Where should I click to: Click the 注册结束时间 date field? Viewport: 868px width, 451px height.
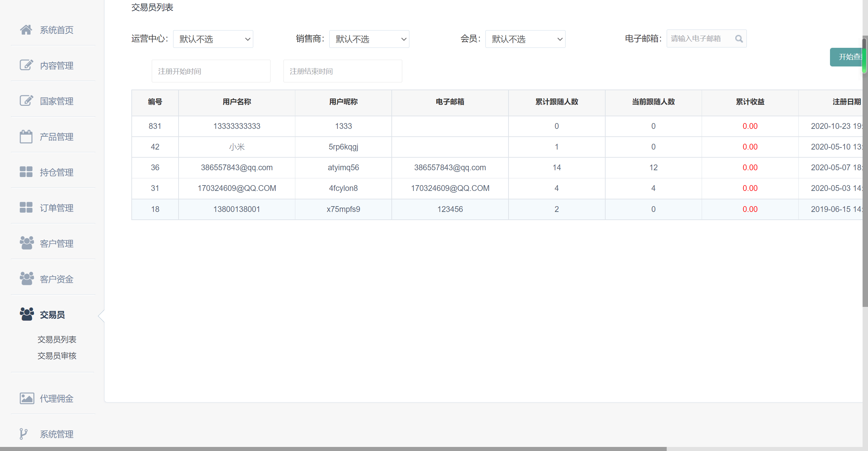(343, 71)
